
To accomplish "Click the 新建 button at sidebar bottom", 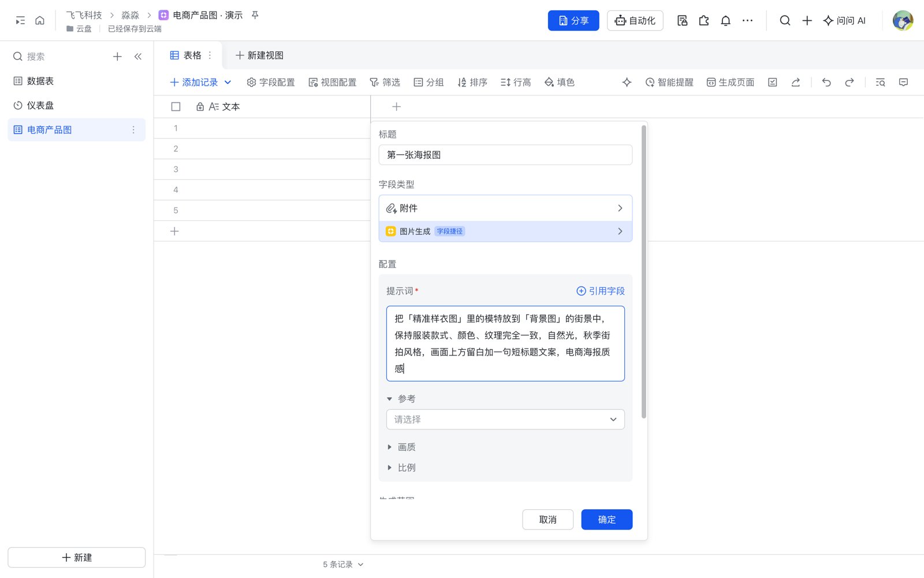I will coord(76,558).
